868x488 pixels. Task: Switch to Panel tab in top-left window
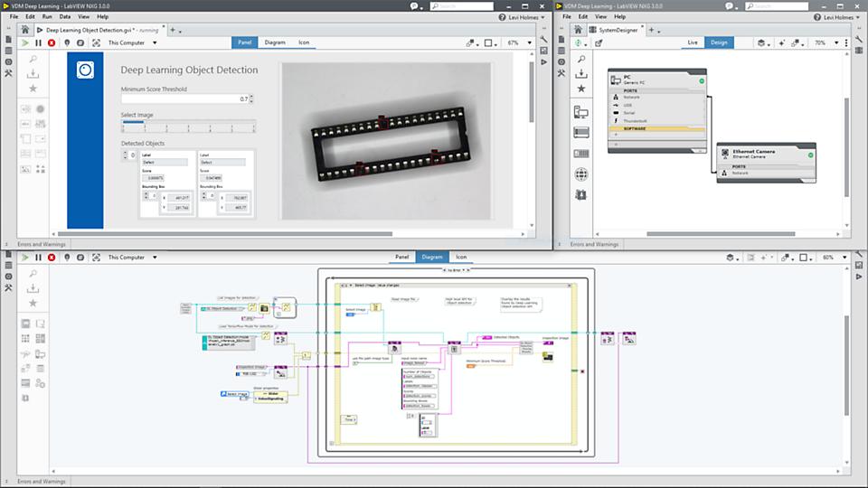(245, 42)
